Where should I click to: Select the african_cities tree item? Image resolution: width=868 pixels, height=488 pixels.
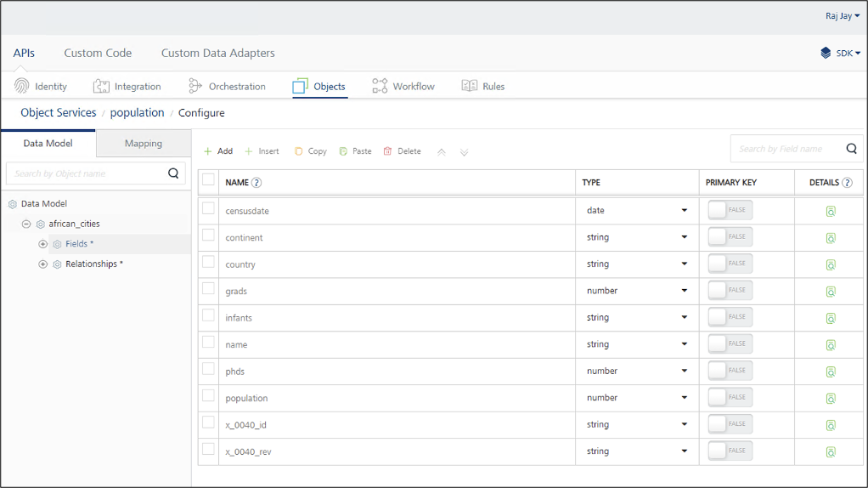tap(74, 224)
